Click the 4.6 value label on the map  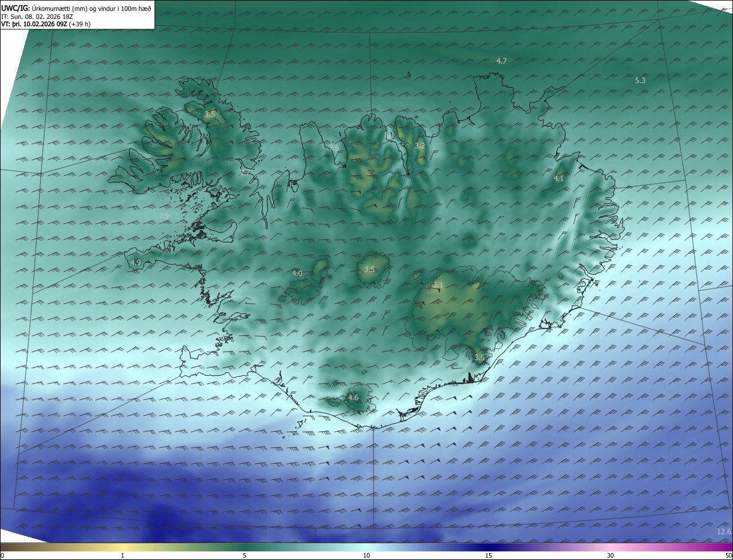pos(353,397)
